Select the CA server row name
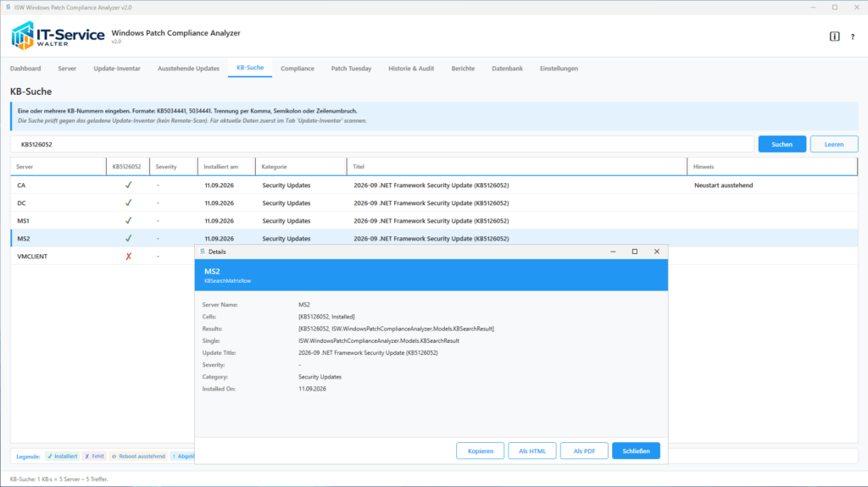The image size is (868, 487). click(x=21, y=185)
